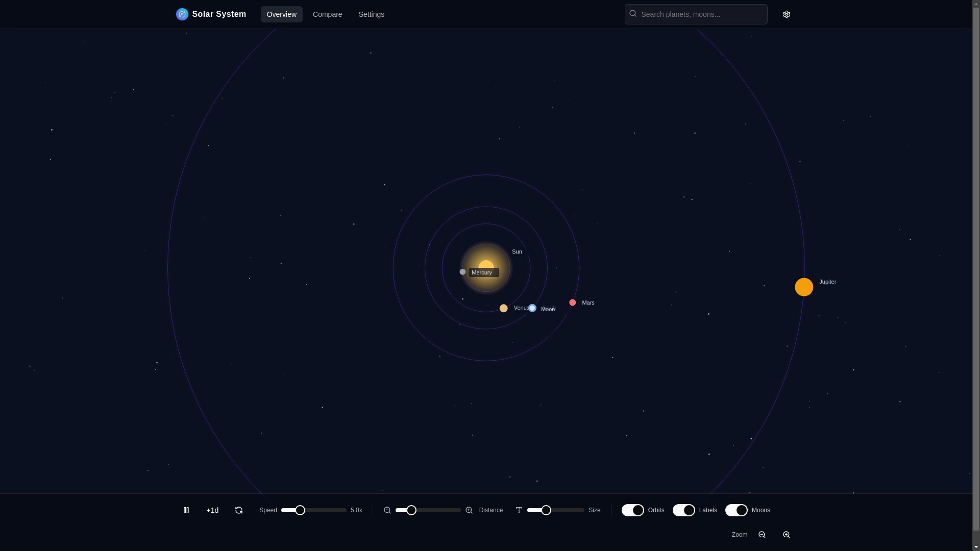This screenshot has height=551, width=980.
Task: Click the distance zoom-in magnifier icon
Action: pos(469,510)
